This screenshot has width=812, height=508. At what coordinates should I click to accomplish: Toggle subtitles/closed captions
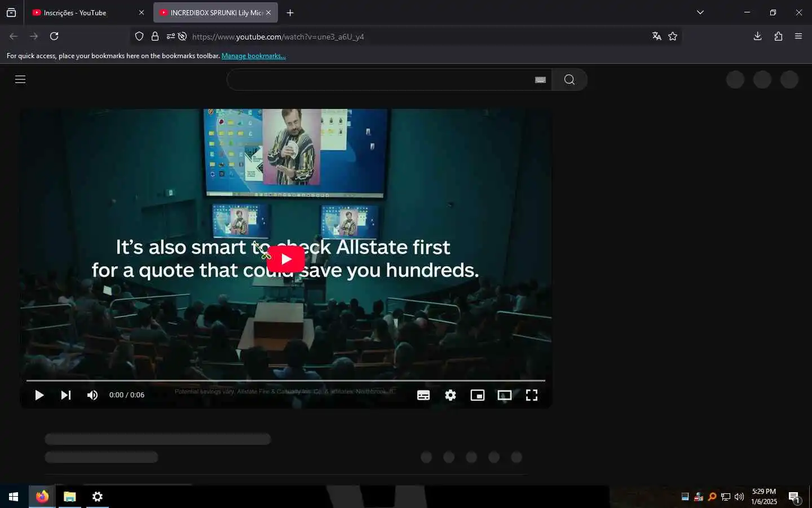pos(423,395)
